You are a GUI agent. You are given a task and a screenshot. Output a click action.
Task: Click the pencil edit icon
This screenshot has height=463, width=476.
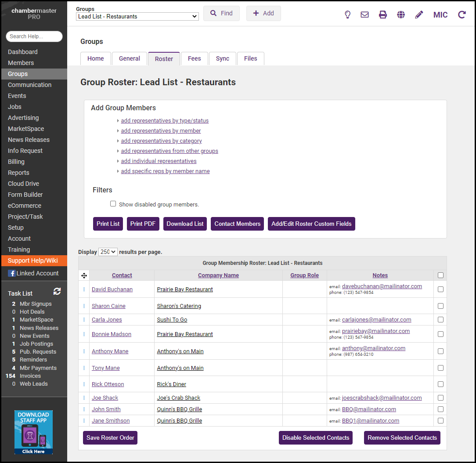[419, 14]
